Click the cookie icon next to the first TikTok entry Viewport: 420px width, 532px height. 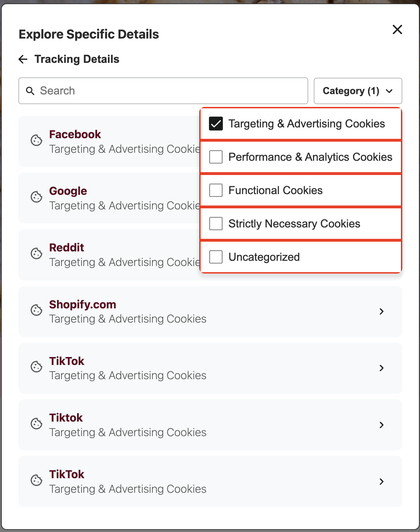point(36,367)
